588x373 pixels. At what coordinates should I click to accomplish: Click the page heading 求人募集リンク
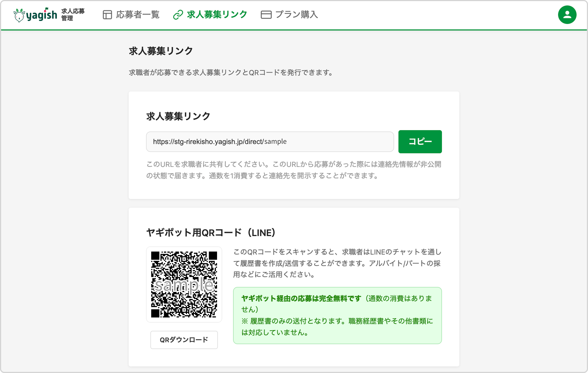161,51
